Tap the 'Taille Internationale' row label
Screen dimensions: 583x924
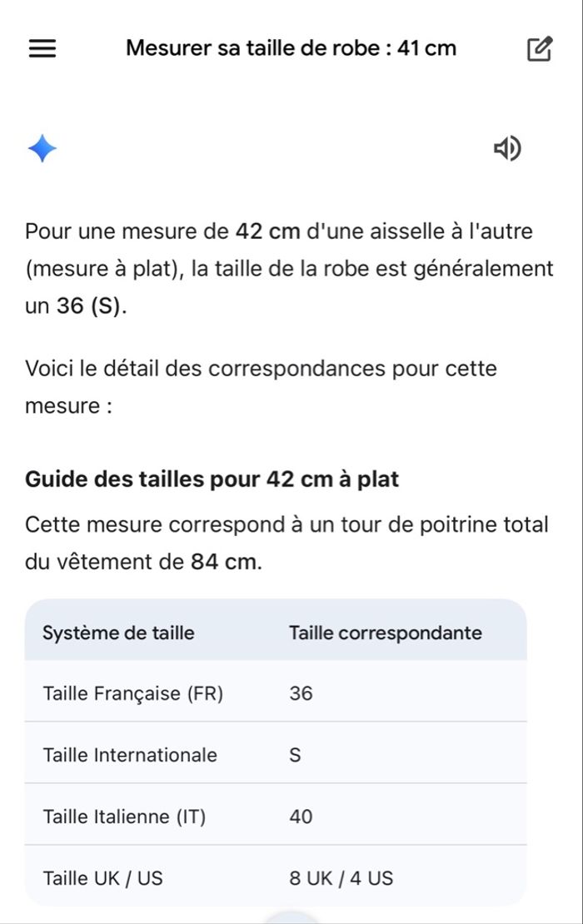coord(130,755)
